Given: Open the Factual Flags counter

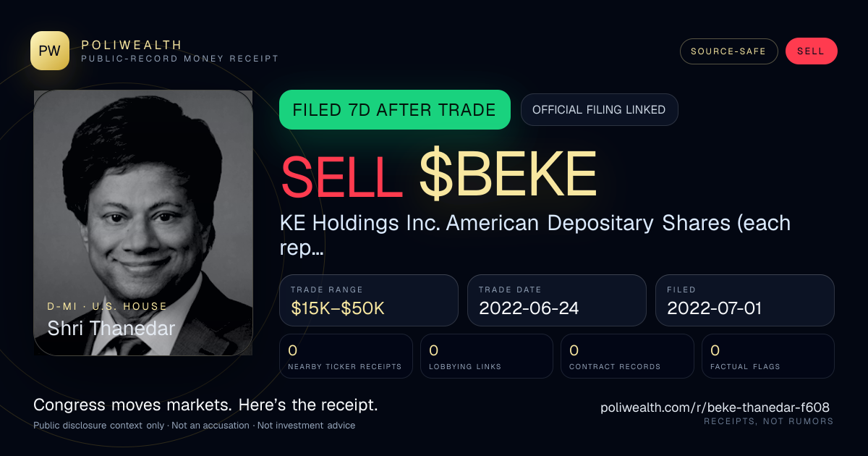Looking at the screenshot, I should click(767, 356).
